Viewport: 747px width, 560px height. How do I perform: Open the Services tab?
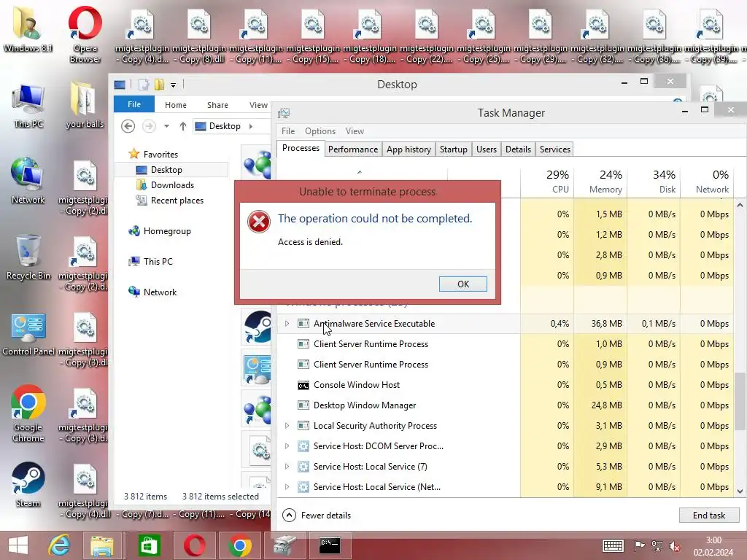[x=554, y=149]
